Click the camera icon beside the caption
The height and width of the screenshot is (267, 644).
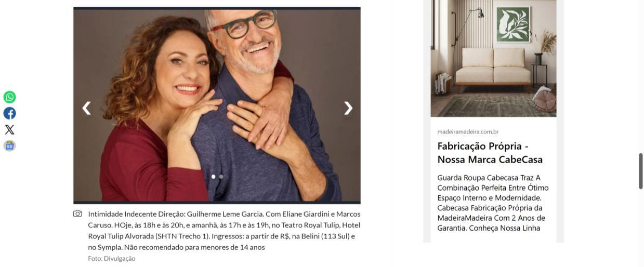(x=78, y=213)
